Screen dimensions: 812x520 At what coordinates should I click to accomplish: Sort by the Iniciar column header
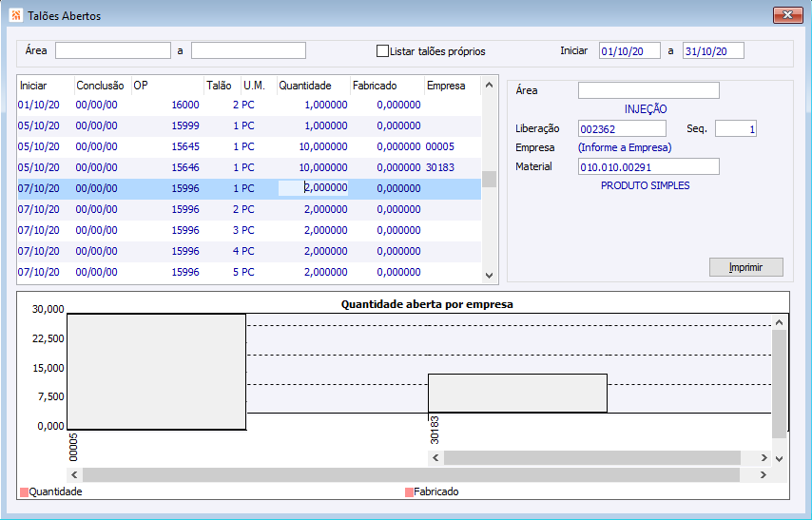click(46, 86)
